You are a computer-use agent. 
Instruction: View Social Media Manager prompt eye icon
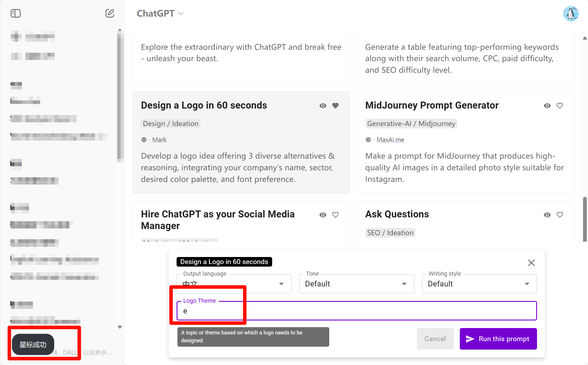[323, 215]
